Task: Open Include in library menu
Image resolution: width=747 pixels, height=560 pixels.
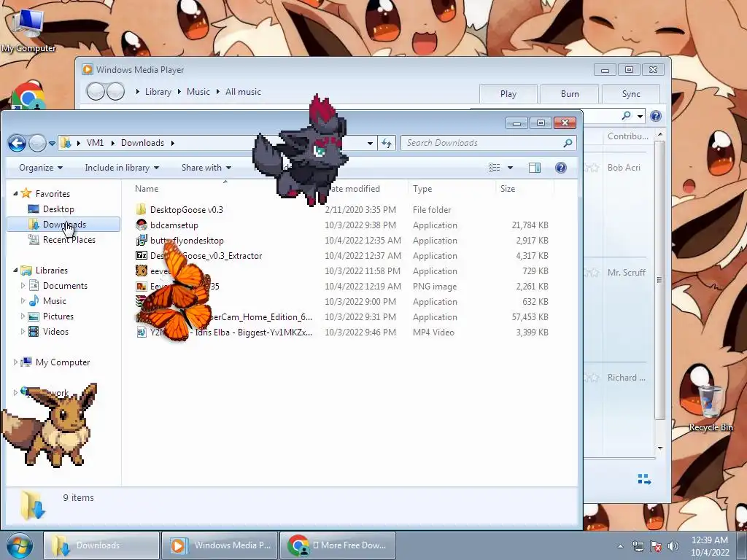Action: (122, 168)
